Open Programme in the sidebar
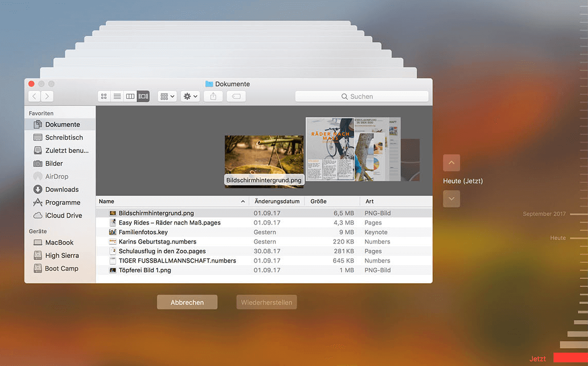This screenshot has height=366, width=588. pyautogui.click(x=60, y=203)
